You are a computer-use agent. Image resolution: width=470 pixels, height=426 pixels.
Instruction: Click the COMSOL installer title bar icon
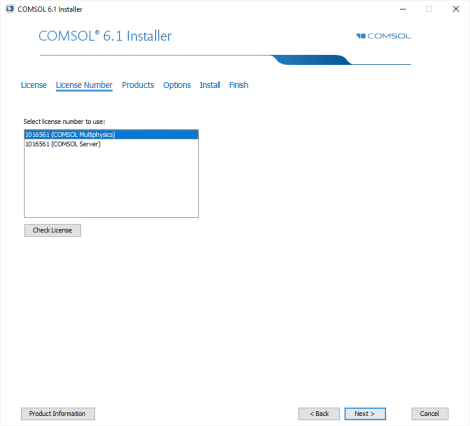10,9
